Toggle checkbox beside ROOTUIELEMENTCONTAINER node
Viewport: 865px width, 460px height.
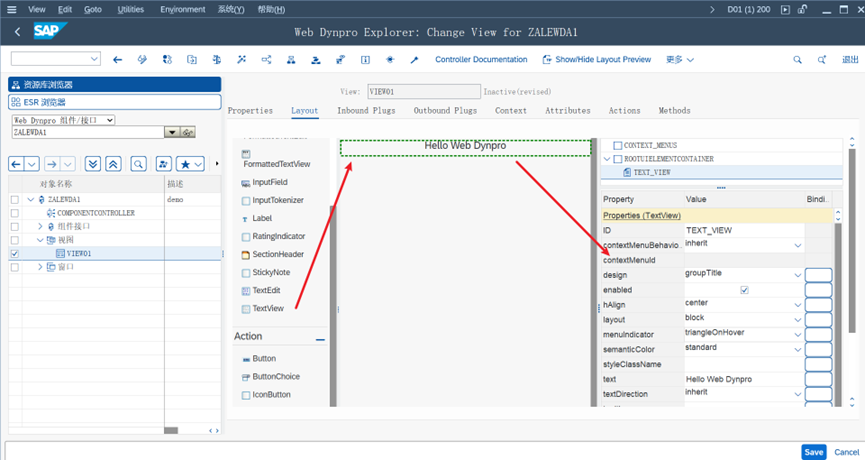[x=618, y=159]
